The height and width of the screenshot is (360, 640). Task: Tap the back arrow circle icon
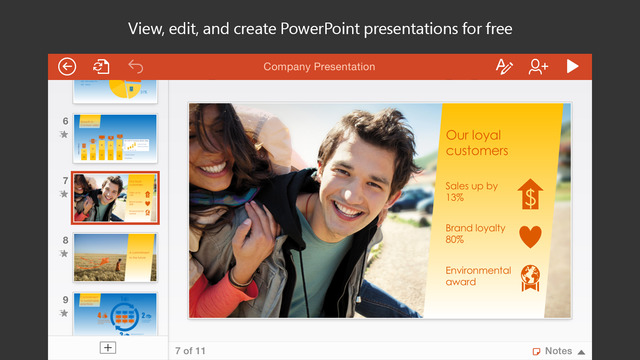tap(67, 67)
